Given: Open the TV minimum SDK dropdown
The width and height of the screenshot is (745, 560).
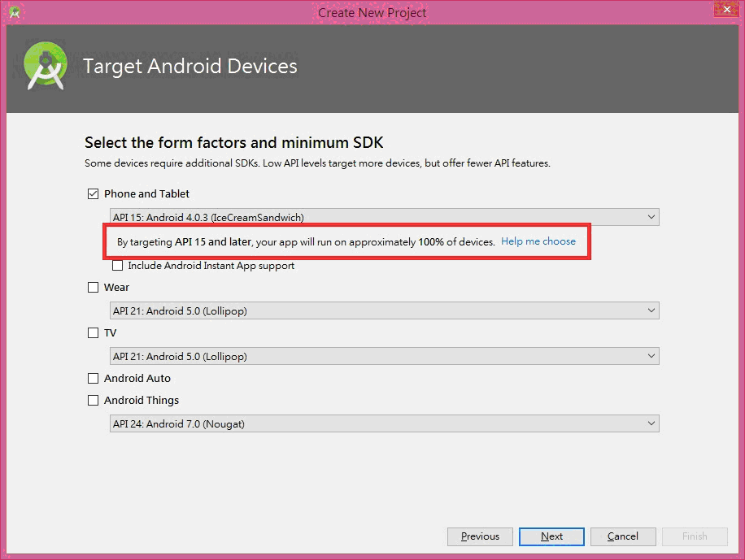Looking at the screenshot, I should (x=385, y=356).
